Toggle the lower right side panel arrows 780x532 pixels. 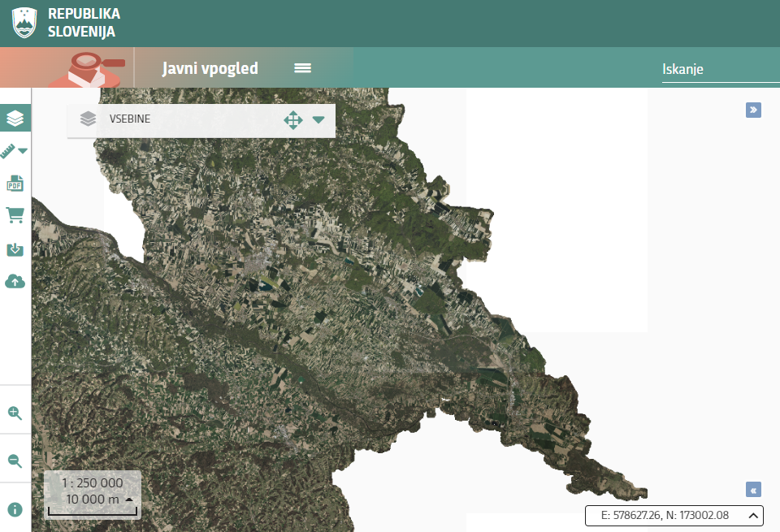(753, 490)
